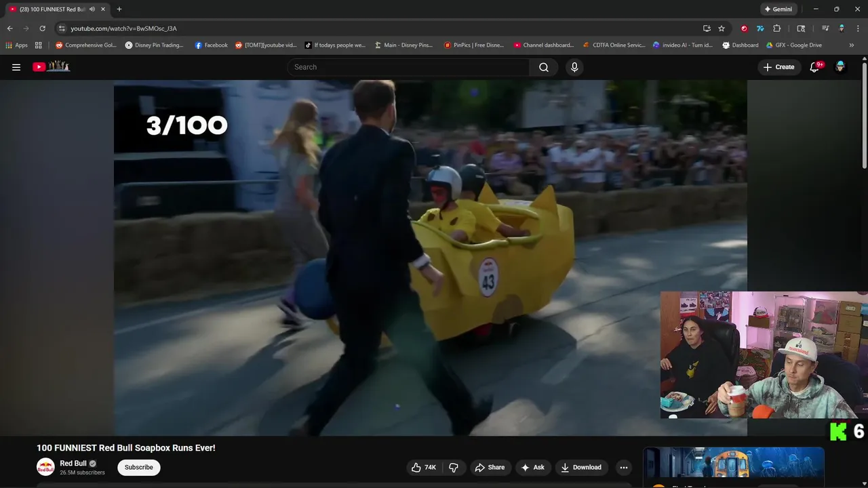868x488 pixels.
Task: Click the video player showing 3/100
Action: tap(430, 258)
